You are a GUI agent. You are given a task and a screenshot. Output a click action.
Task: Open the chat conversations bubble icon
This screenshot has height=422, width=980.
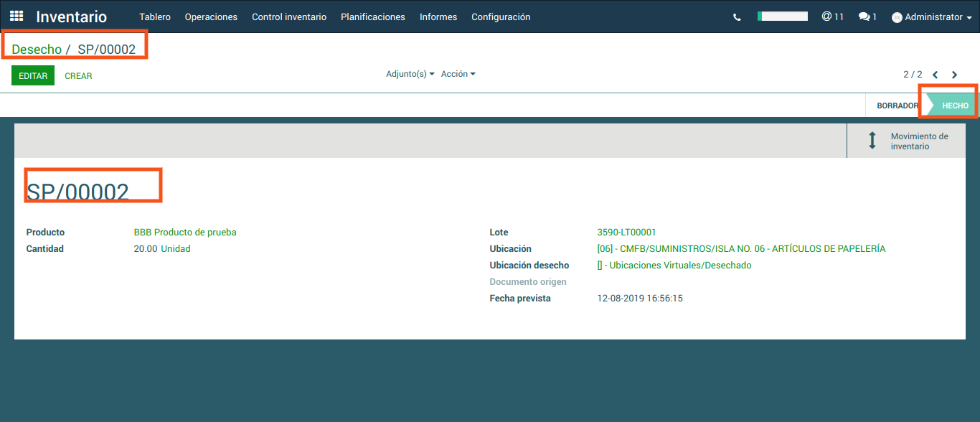coord(867,17)
